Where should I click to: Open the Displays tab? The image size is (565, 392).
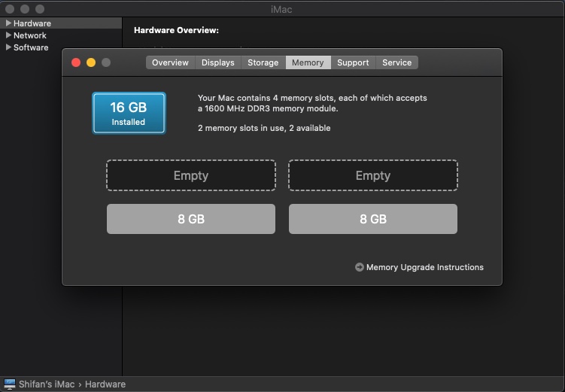[217, 62]
